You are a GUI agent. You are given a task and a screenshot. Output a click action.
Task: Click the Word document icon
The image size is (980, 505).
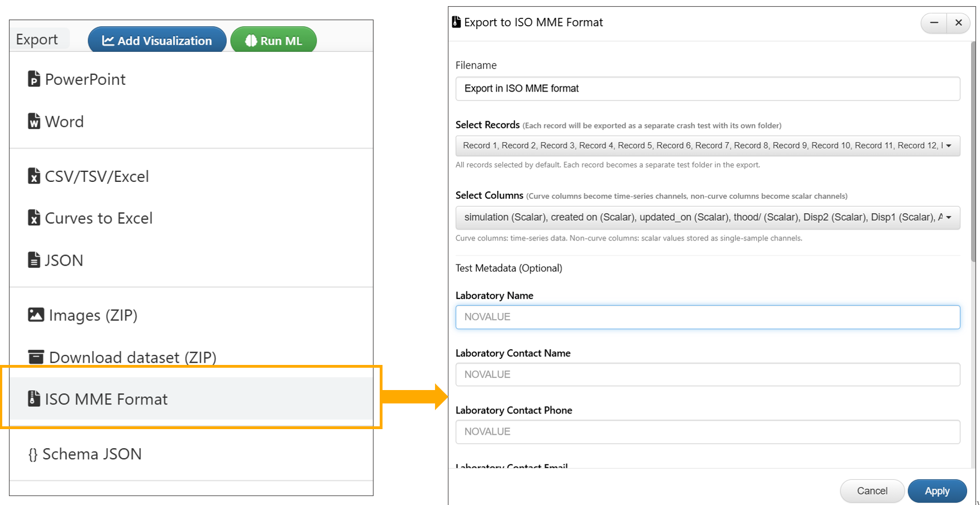[x=34, y=122]
